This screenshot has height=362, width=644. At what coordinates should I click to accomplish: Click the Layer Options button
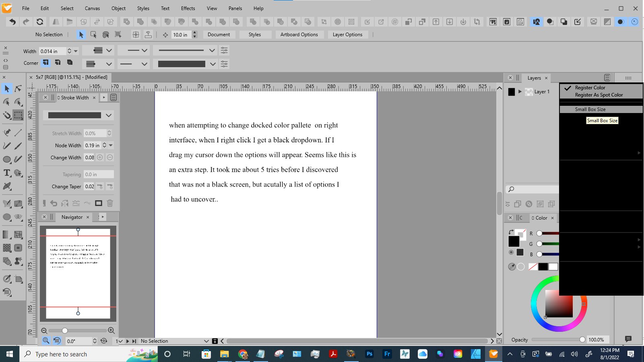(347, 35)
